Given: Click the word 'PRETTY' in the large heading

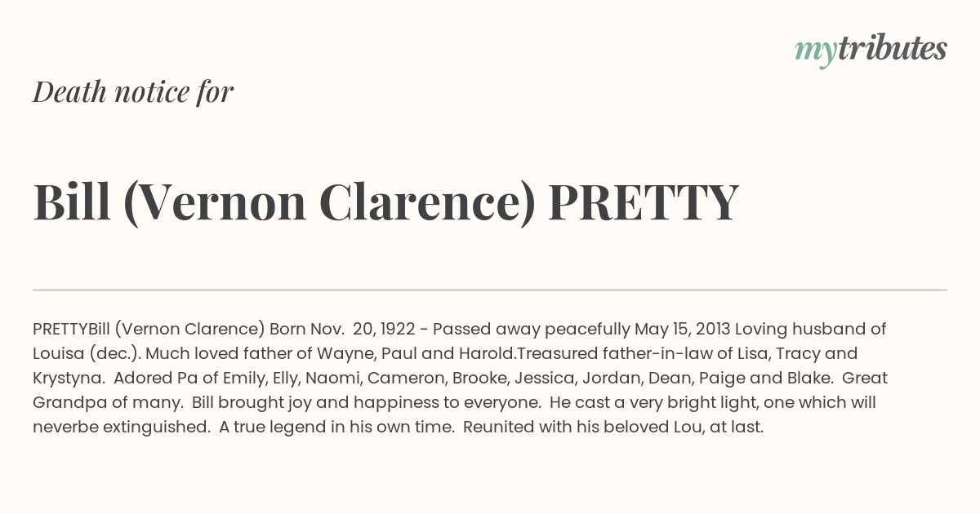Looking at the screenshot, I should point(644,202).
